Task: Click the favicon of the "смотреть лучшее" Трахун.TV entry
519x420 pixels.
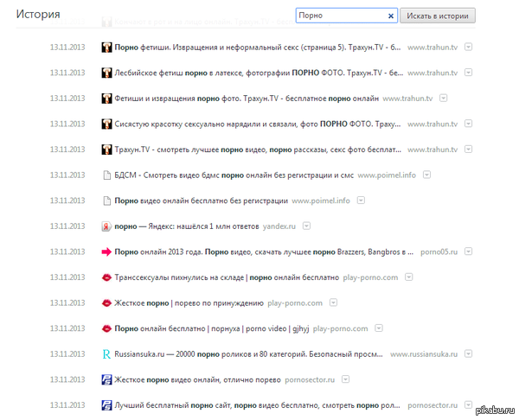Action: pyautogui.click(x=106, y=150)
